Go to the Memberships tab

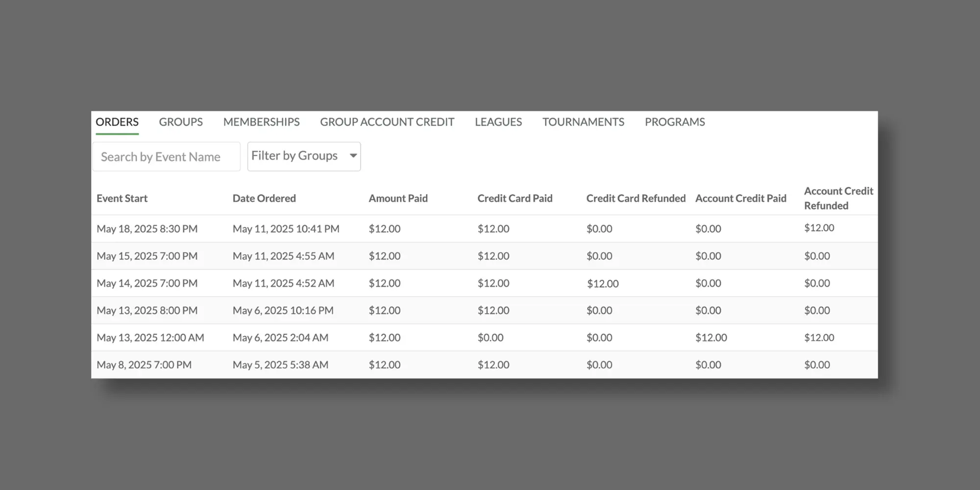261,122
